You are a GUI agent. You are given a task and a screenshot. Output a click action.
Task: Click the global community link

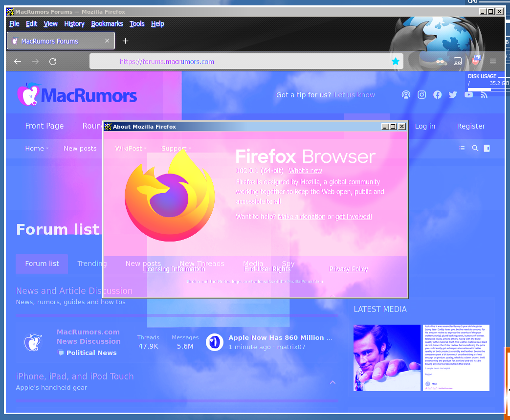tap(355, 182)
